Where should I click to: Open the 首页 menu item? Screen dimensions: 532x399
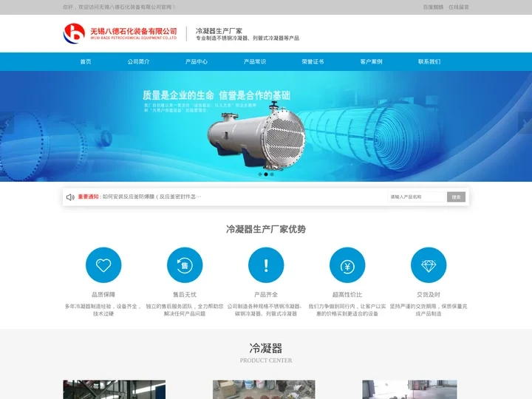coord(86,62)
